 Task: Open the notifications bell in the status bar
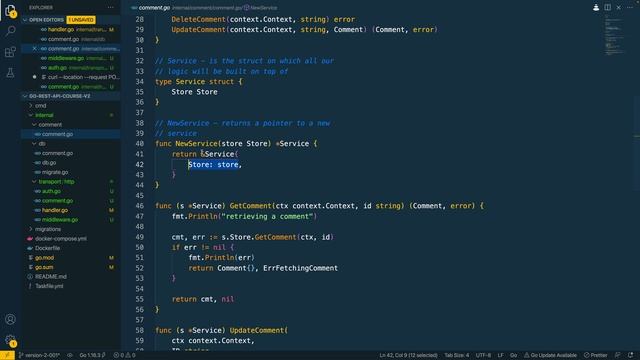(631, 355)
